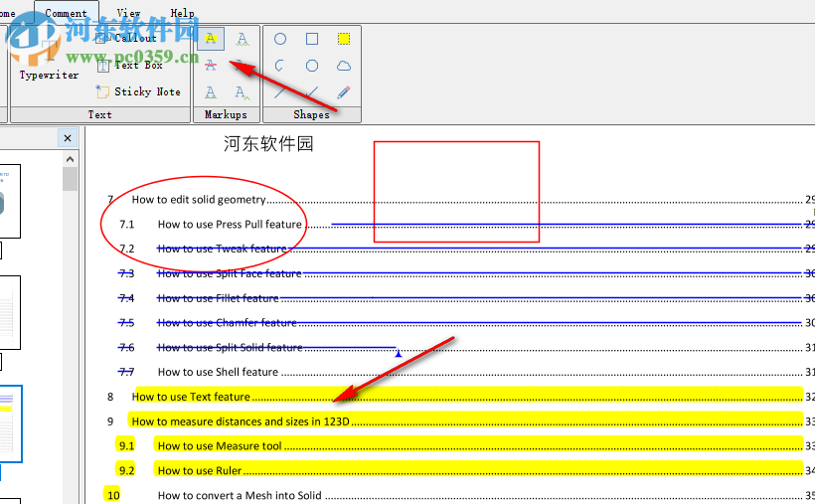Click the Callout tool
Viewport: 815px width, 504px height.
click(x=127, y=38)
